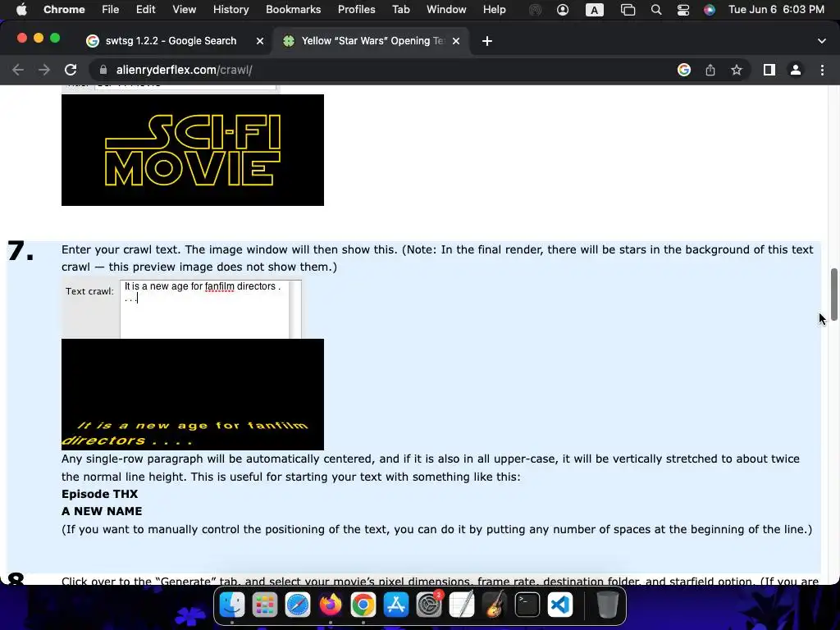The image size is (840, 630).
Task: Reload the current page
Action: (x=71, y=70)
